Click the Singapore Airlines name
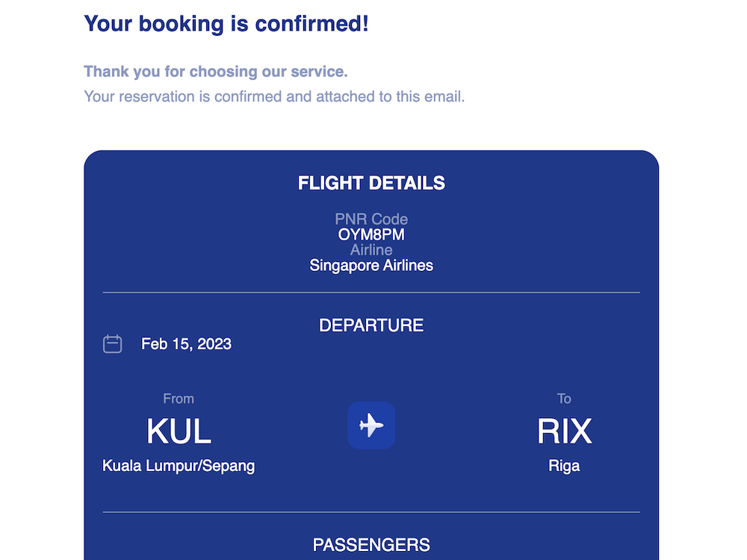This screenshot has height=560, width=747. (371, 265)
